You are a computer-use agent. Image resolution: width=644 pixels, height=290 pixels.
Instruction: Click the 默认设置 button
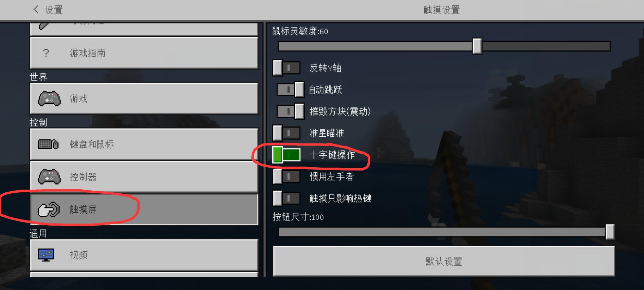point(444,261)
